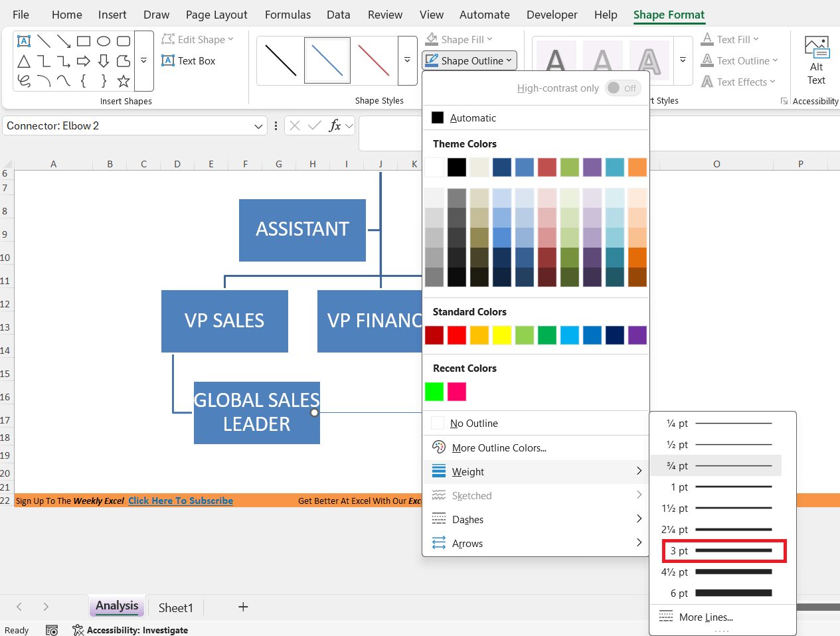840x636 pixels.
Task: Open the Arrows submenu
Action: pyautogui.click(x=536, y=543)
